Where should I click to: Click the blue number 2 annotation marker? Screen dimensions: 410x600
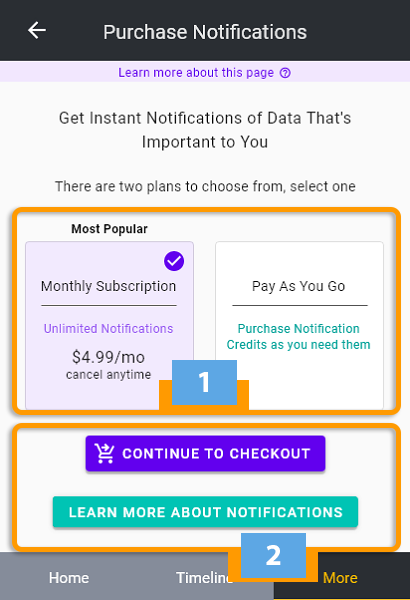click(x=273, y=555)
